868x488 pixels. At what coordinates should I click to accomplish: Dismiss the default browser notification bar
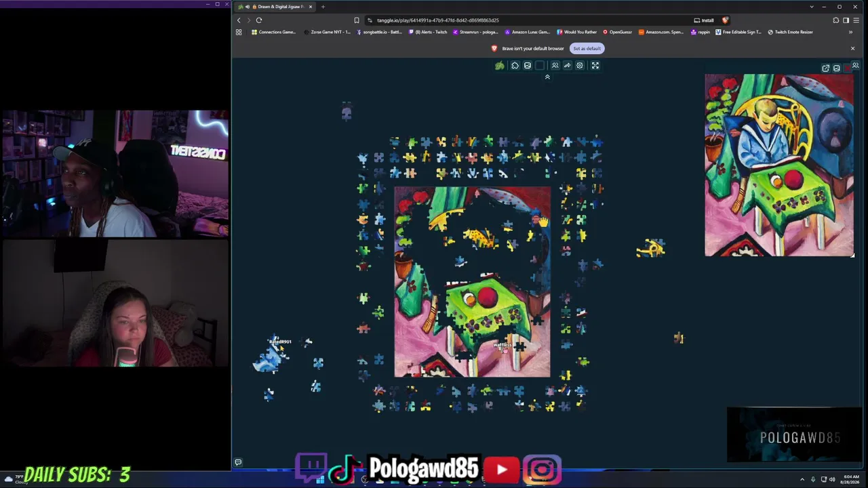click(x=852, y=49)
